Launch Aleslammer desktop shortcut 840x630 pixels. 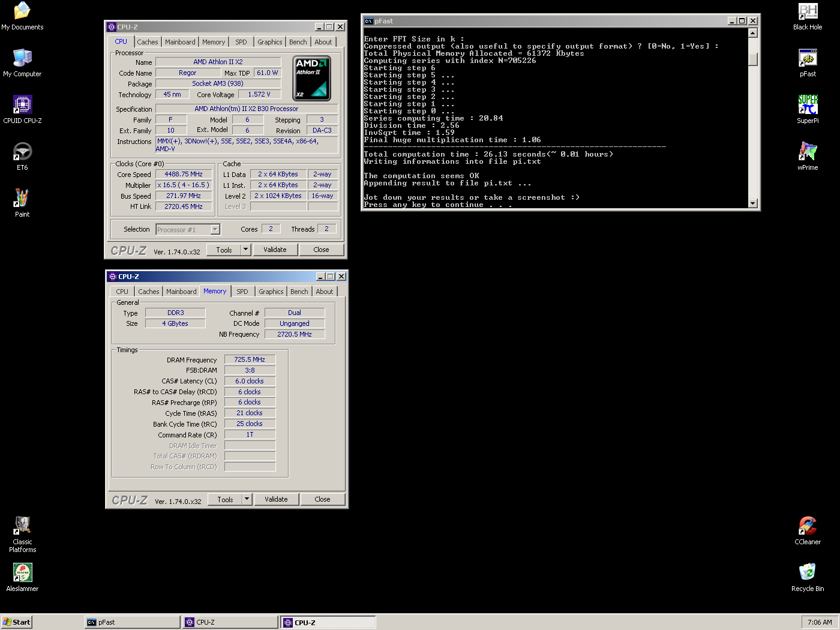[22, 578]
